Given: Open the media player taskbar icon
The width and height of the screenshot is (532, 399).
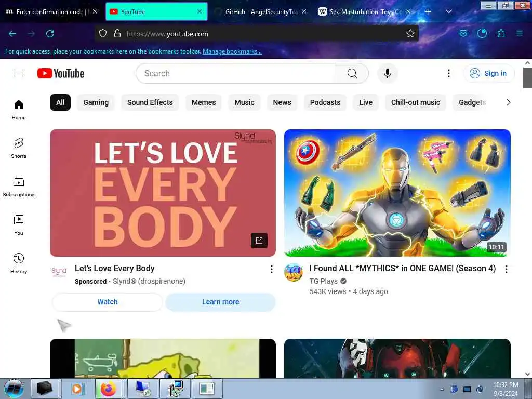Looking at the screenshot, I should [x=77, y=389].
